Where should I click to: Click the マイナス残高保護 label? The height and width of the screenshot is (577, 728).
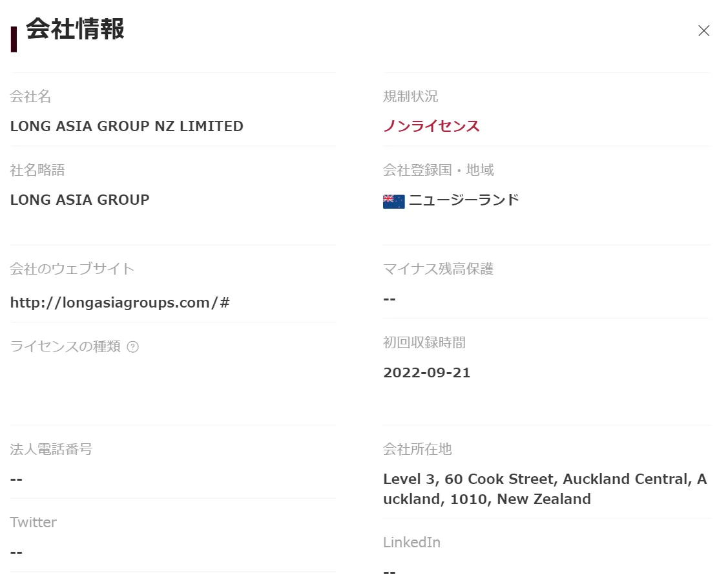click(438, 269)
